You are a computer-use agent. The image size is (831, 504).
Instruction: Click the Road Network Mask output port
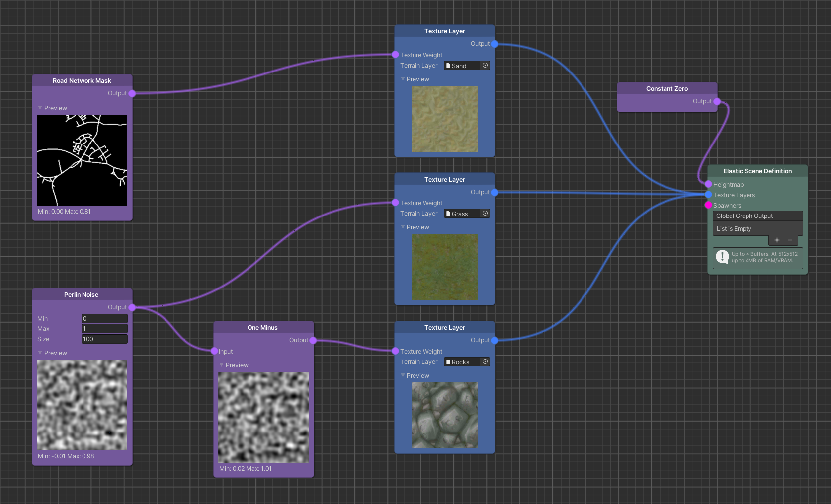132,93
